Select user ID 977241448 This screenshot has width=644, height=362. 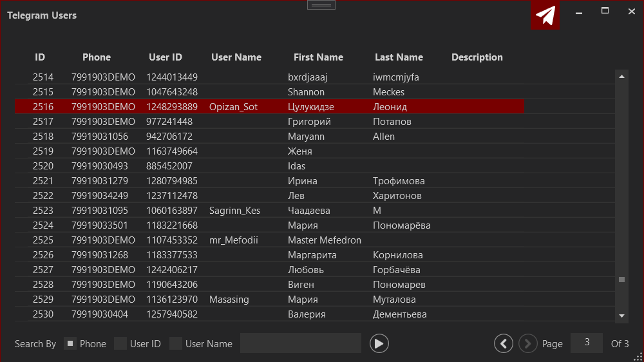169,122
